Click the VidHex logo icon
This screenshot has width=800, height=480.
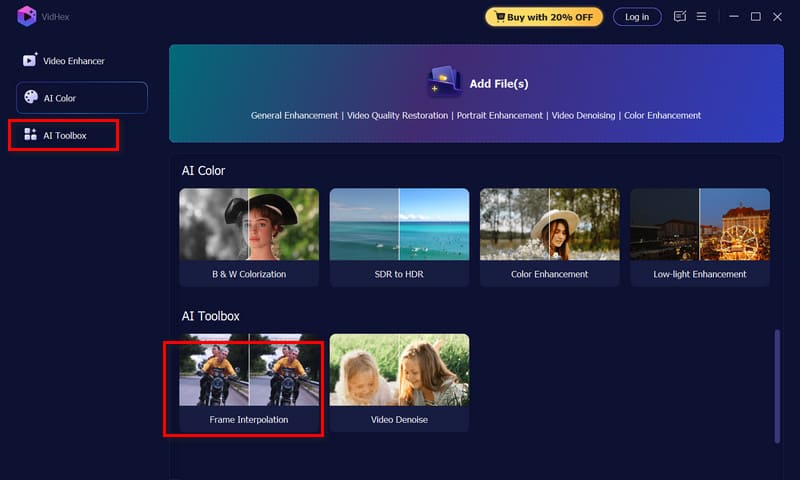tap(26, 17)
